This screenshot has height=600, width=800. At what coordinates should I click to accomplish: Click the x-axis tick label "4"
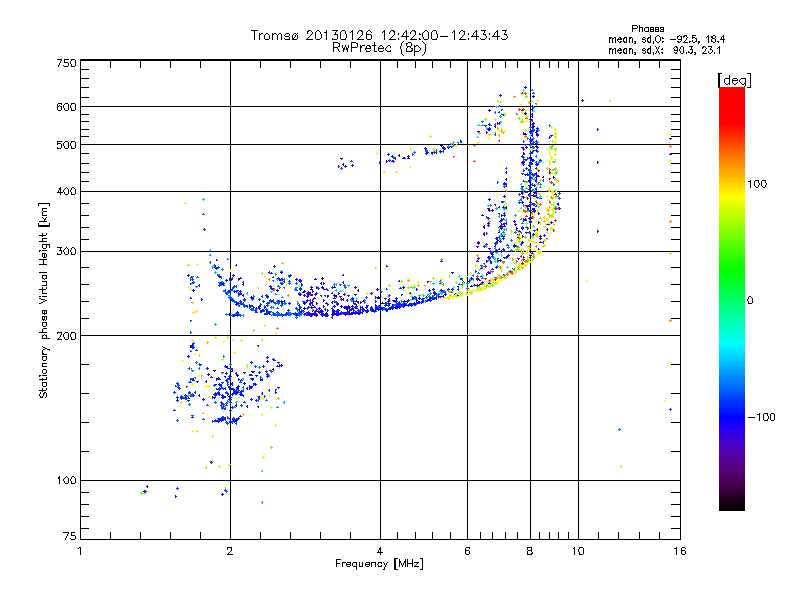pos(380,551)
